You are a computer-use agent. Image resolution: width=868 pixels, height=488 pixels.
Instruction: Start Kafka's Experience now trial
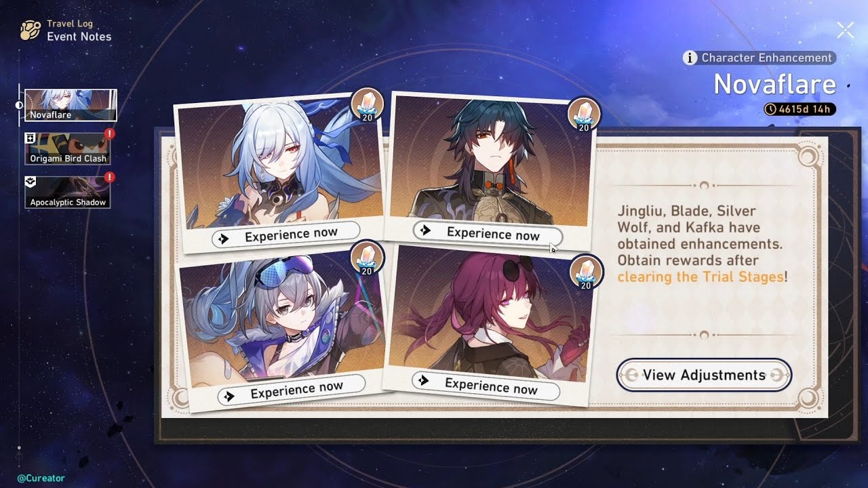[486, 385]
